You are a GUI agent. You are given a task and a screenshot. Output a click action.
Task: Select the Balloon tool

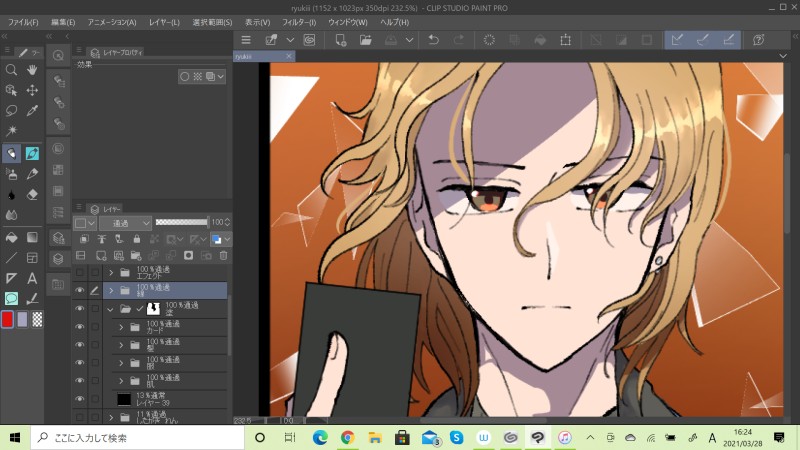tap(11, 298)
